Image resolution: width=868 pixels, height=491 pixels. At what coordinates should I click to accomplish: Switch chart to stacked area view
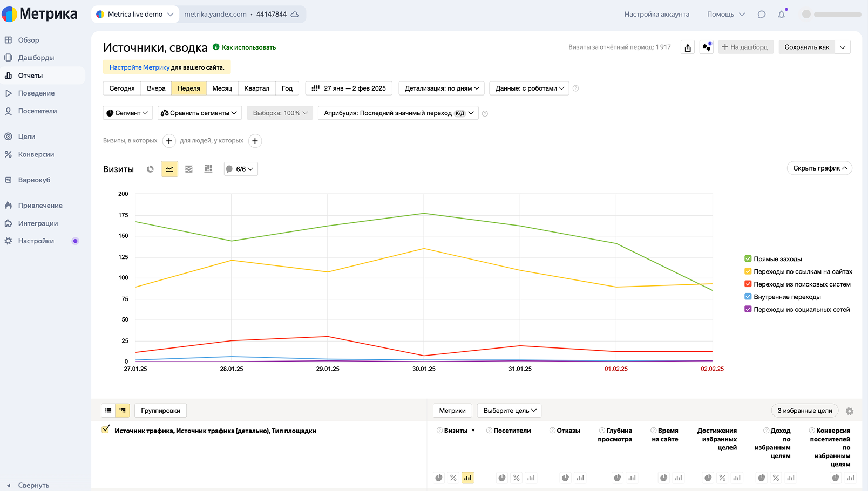click(x=189, y=169)
